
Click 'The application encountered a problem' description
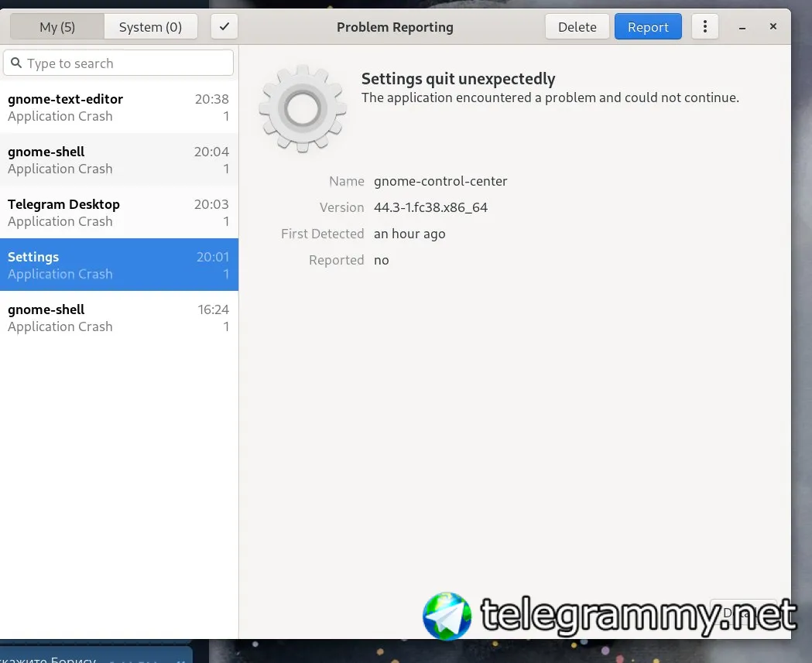(550, 97)
